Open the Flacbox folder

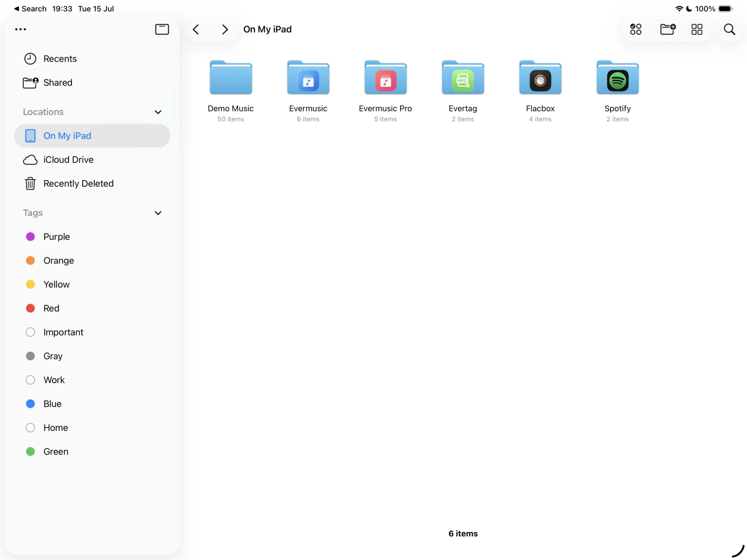(540, 78)
